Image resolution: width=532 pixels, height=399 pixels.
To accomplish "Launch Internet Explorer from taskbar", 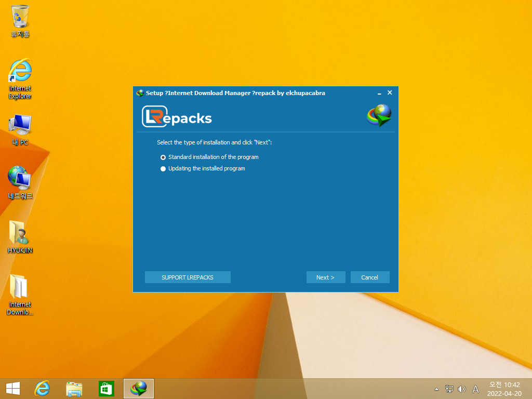I will [x=42, y=389].
